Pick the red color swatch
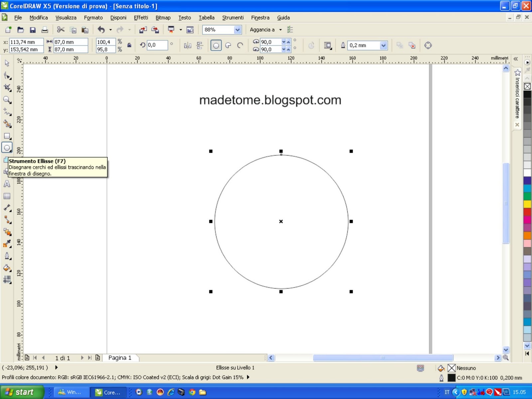The width and height of the screenshot is (532, 399). pos(527,212)
